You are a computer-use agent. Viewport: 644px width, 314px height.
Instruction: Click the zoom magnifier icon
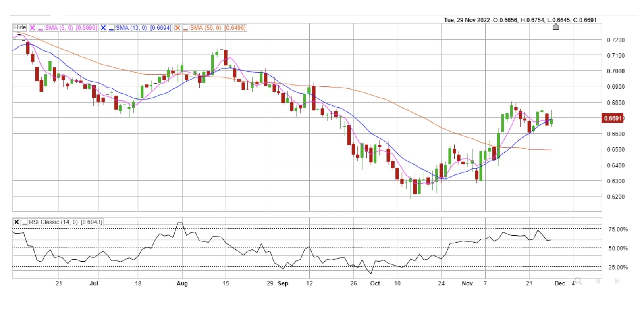point(578,281)
